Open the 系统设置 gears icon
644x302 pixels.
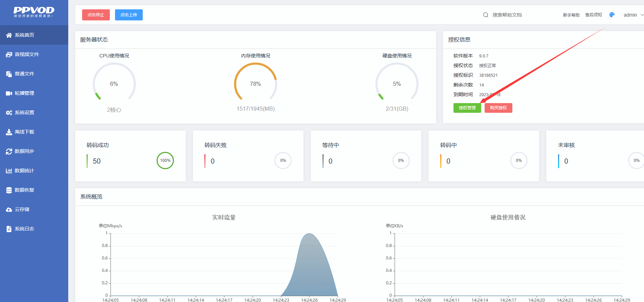click(x=9, y=113)
